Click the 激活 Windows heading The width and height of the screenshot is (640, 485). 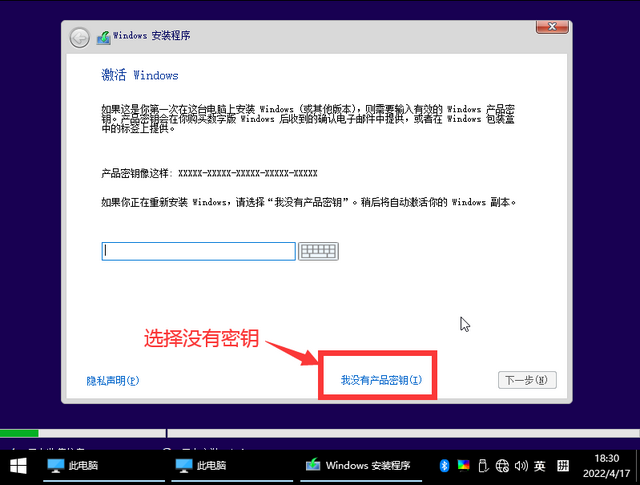(140, 75)
